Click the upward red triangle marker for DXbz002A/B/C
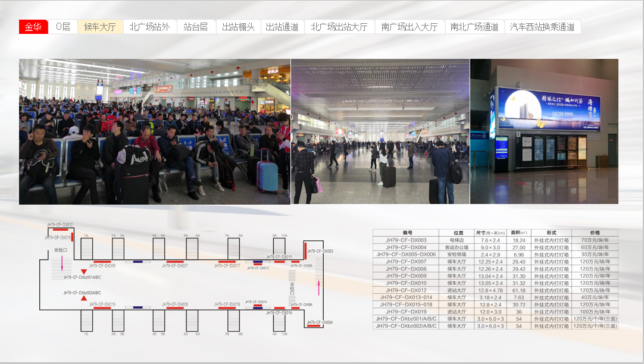Screen dimensions: 644x364 (84, 299)
